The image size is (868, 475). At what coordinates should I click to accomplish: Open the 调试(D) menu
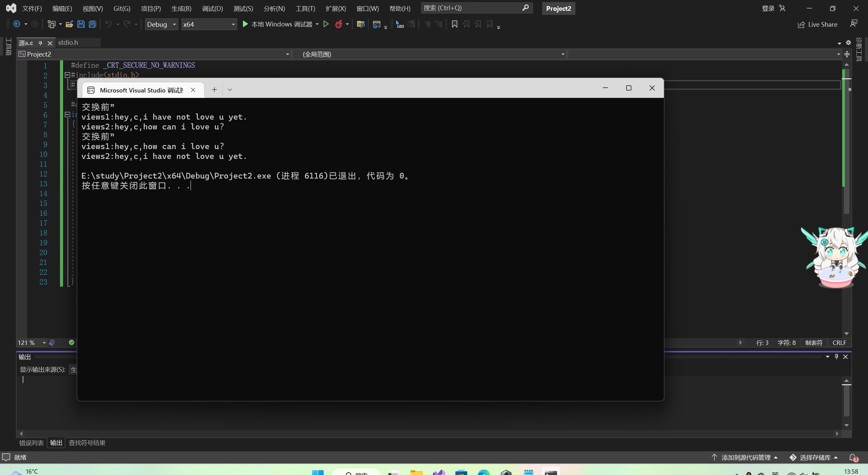click(x=212, y=8)
